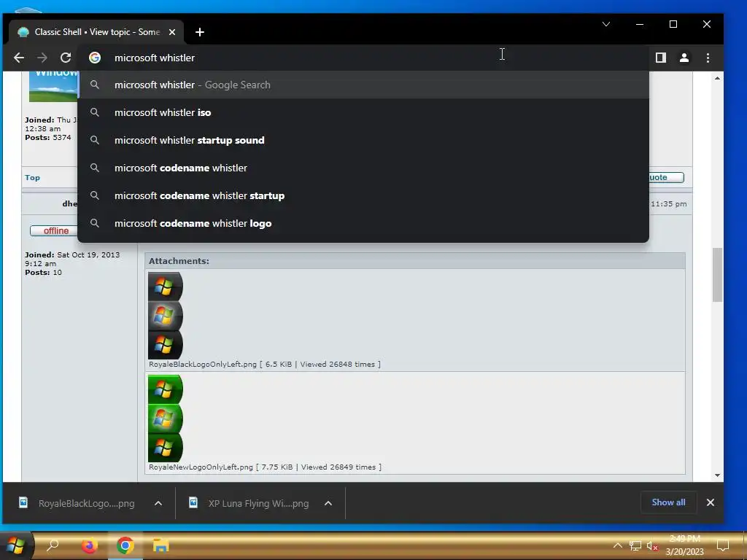Open taskbar search magnifier
The image size is (747, 560).
click(x=53, y=545)
